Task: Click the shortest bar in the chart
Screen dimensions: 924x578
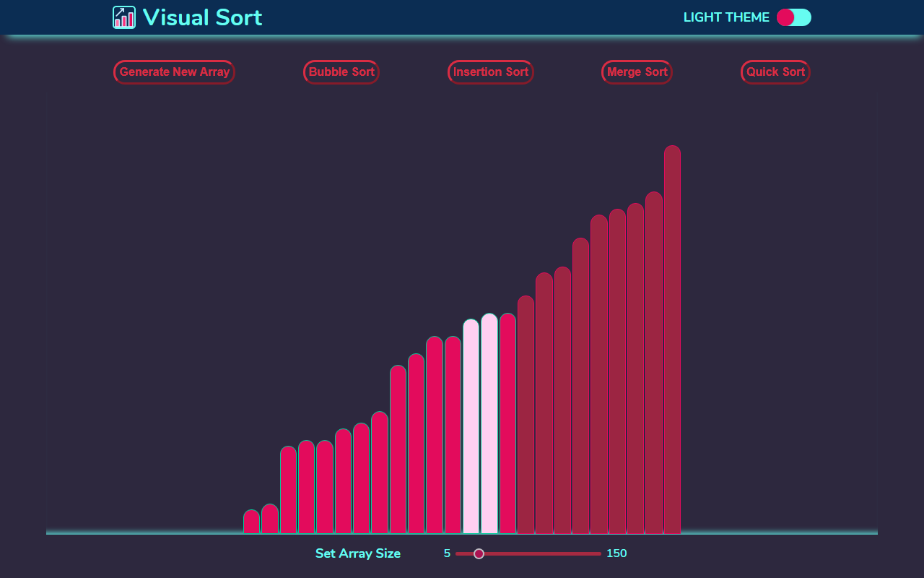Action: (251, 522)
